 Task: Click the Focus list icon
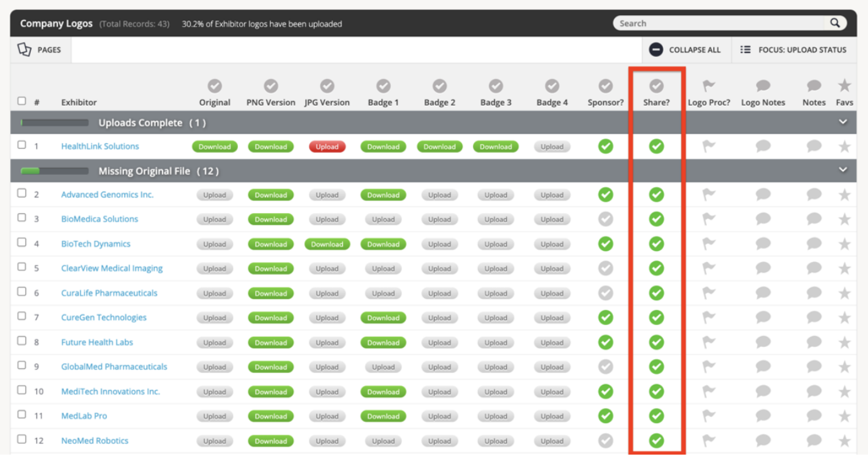[745, 50]
